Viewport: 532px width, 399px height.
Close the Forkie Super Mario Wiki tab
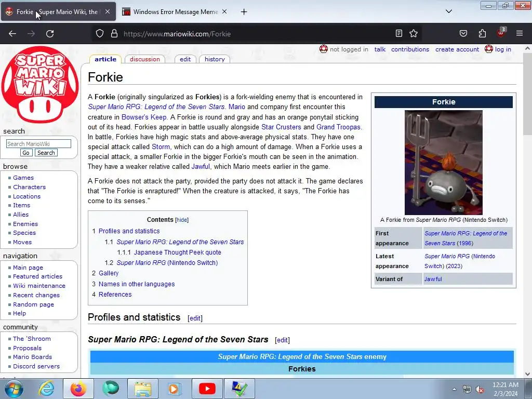(x=107, y=11)
